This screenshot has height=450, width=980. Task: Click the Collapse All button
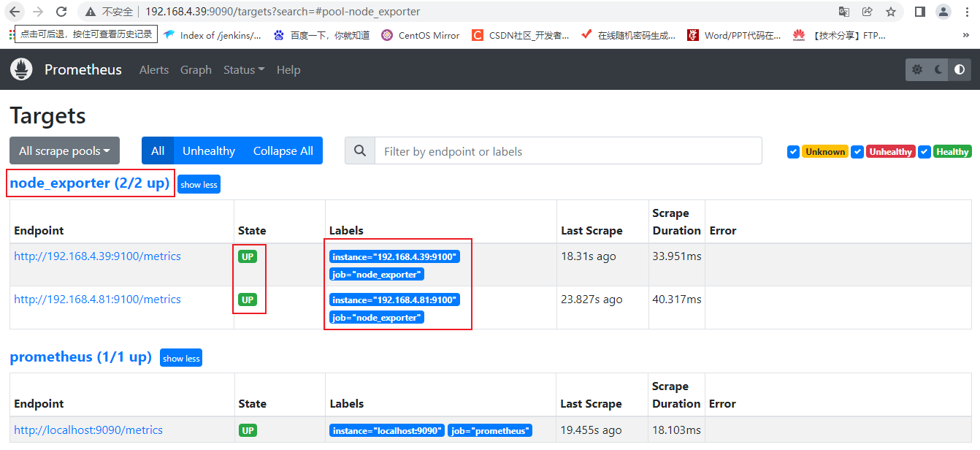click(x=283, y=150)
